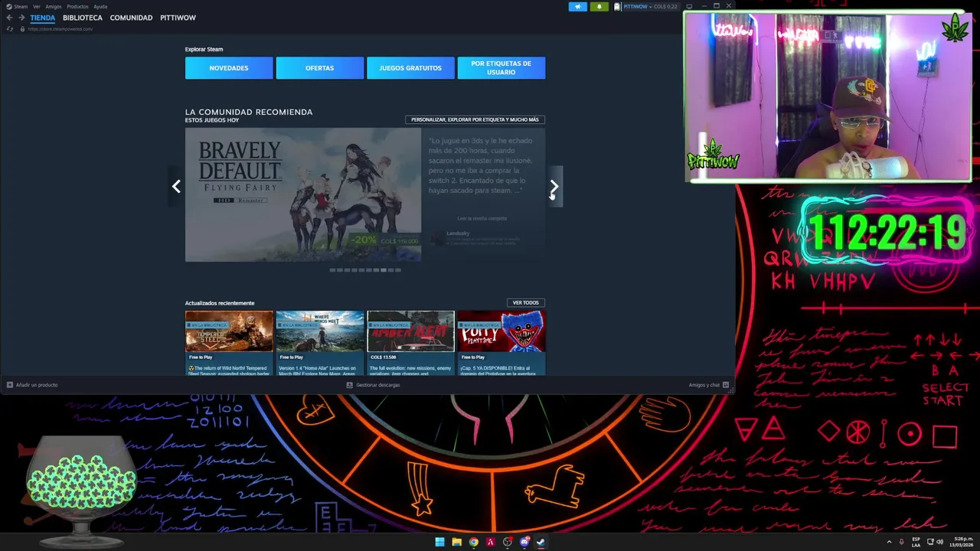The width and height of the screenshot is (980, 551).
Task: Click COL$ 13.500 price on Amber Alert
Action: (384, 357)
